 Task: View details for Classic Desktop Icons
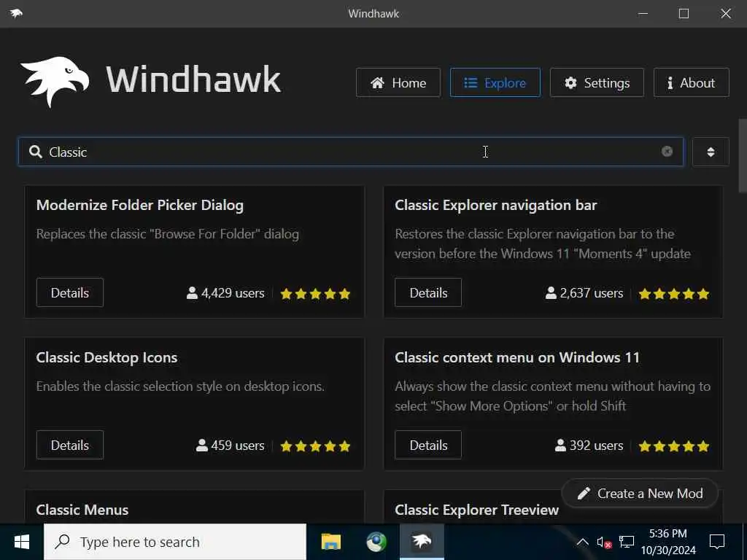(x=69, y=445)
